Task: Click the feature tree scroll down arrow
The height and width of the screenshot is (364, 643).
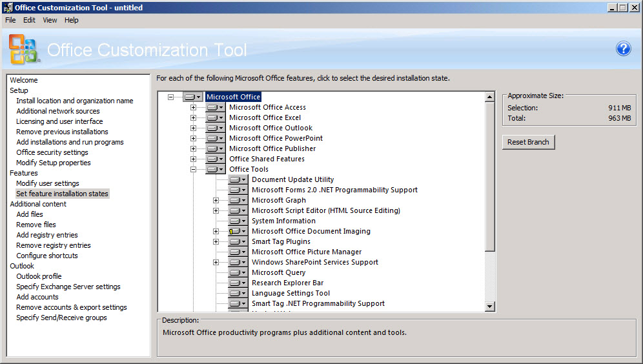Action: point(489,306)
